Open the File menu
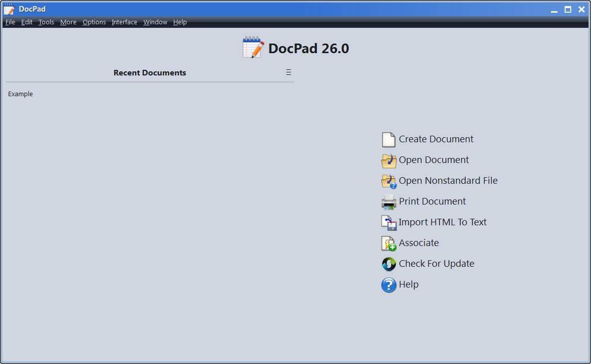 pyautogui.click(x=10, y=22)
